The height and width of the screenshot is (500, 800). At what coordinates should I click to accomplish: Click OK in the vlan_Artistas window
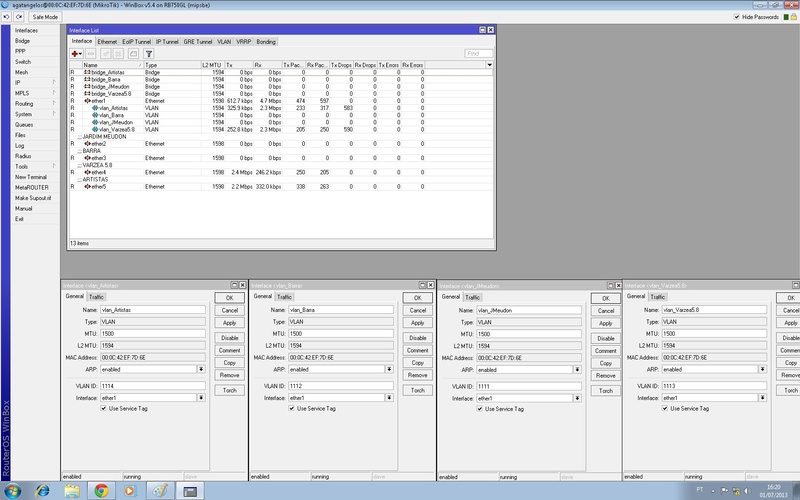(x=230, y=298)
